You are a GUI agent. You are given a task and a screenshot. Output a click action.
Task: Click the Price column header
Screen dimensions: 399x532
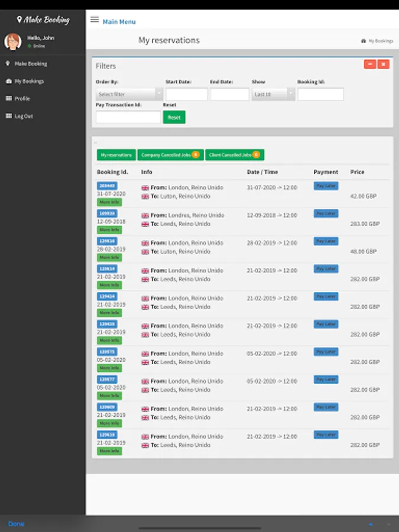point(357,171)
